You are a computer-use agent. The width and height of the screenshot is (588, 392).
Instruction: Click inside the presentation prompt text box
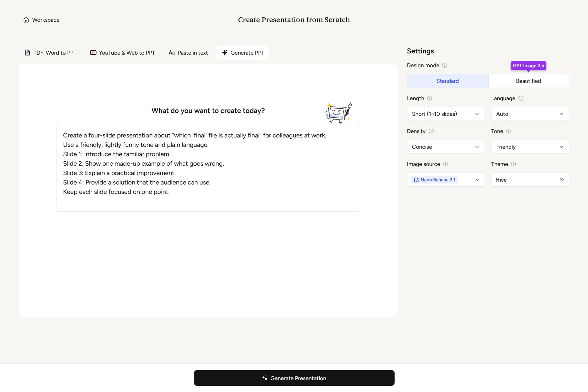coord(208,168)
